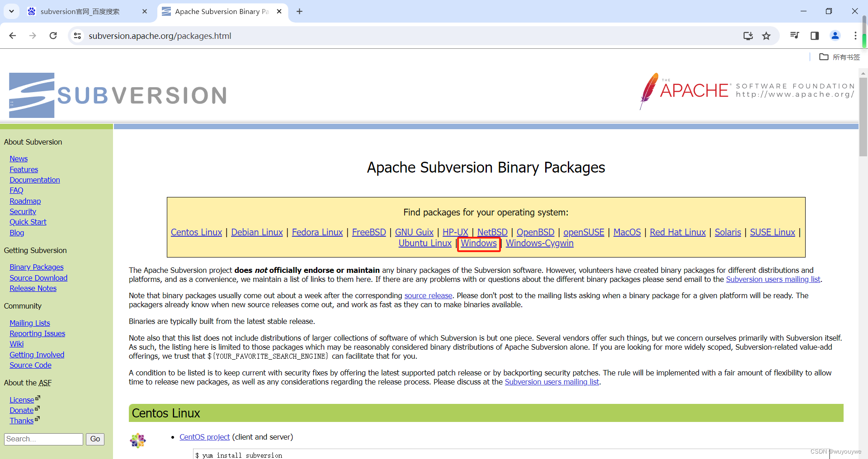
Task: Open a new tab with plus
Action: [x=299, y=11]
